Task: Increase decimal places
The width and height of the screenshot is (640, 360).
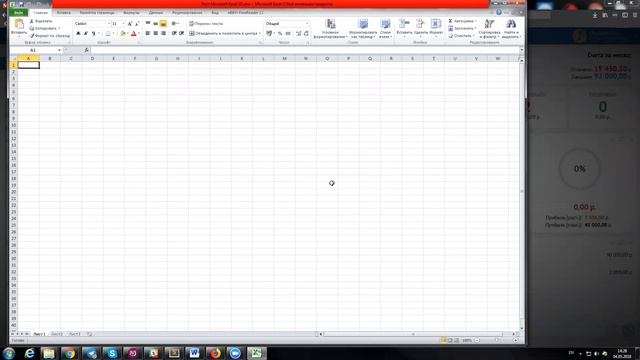Action: 298,33
